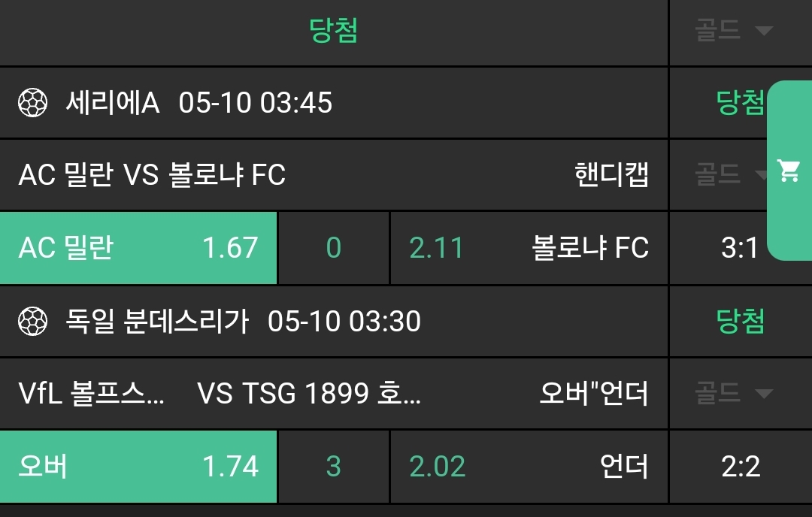812x517 pixels.
Task: Click the handicap value 0 cell
Action: (x=334, y=247)
